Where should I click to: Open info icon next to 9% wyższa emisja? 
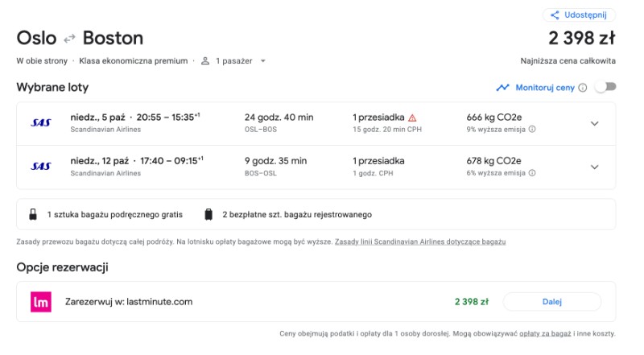[x=532, y=129]
